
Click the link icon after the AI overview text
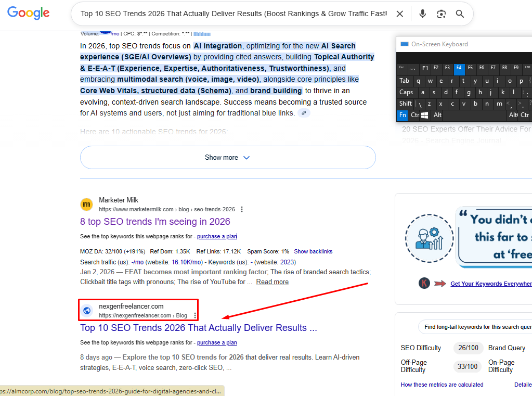304,113
